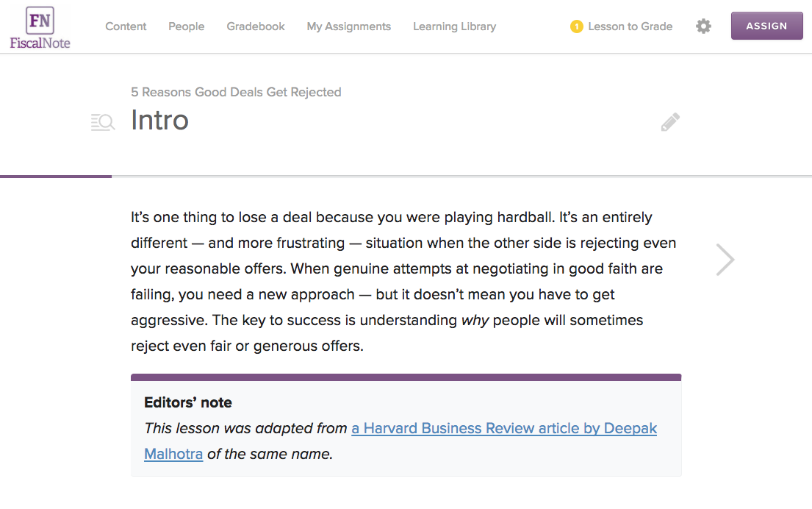812x509 pixels.
Task: Open the lesson outline search icon
Action: coord(103,122)
